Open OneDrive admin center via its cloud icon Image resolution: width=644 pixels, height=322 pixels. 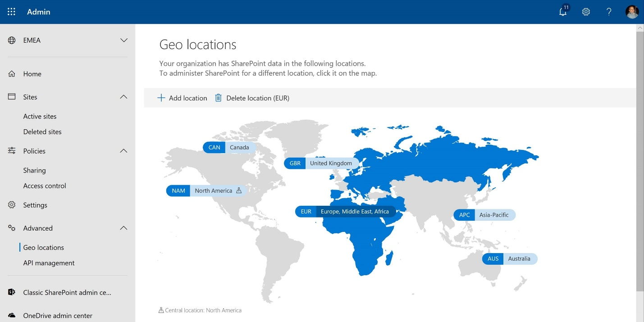(12, 315)
